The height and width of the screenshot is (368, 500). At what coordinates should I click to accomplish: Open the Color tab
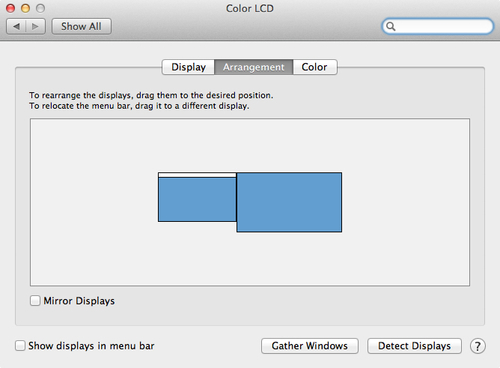315,67
